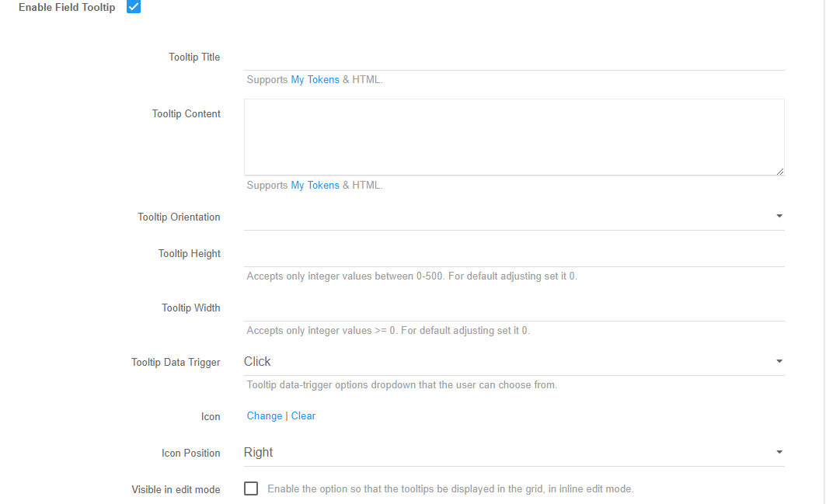Click inside the Tooltip Content textarea
826x504 pixels.
[x=513, y=136]
